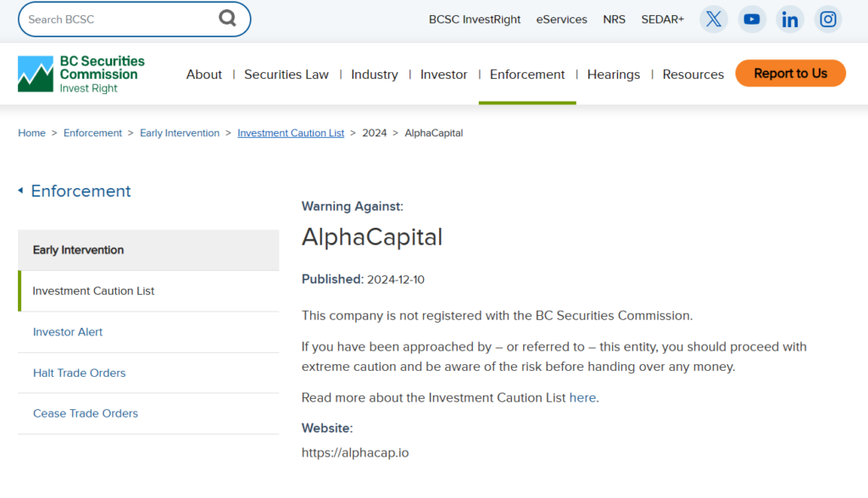Open the Enforcement menu in navigation bar
Viewport: 868px width, 498px height.
[527, 75]
